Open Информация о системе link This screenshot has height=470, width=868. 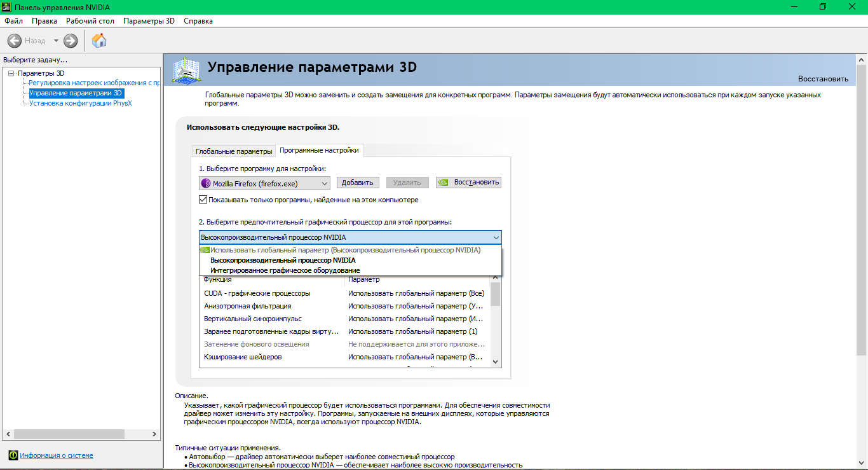click(x=57, y=455)
